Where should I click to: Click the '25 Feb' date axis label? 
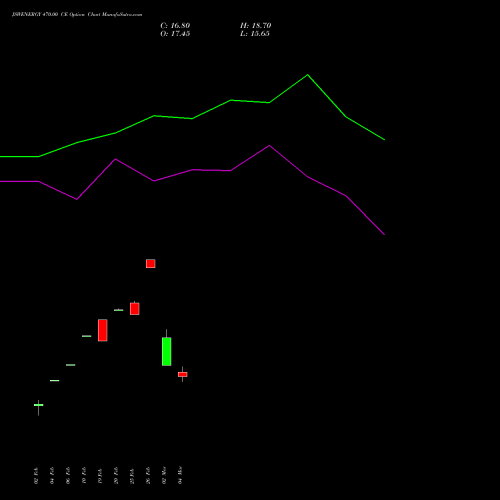pyautogui.click(x=132, y=476)
